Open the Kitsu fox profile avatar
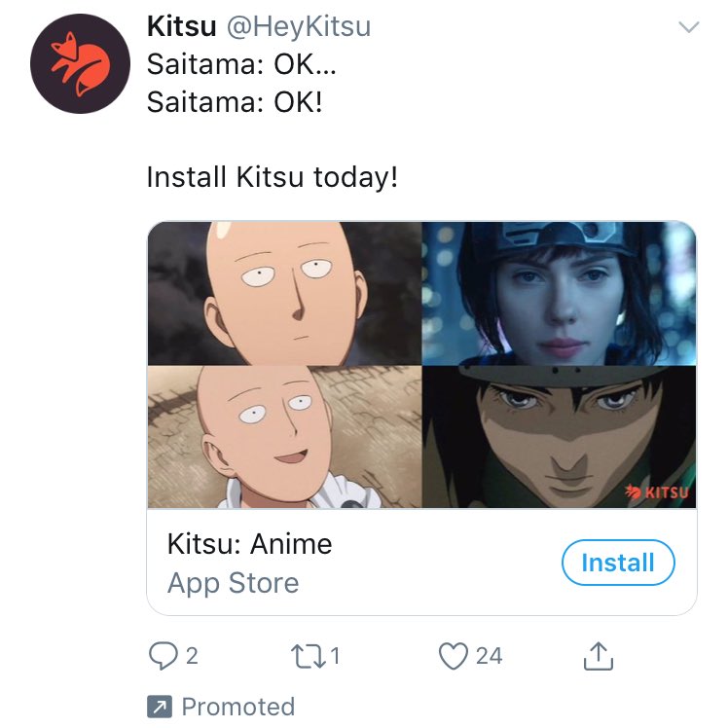728x728 pixels. pos(81,63)
